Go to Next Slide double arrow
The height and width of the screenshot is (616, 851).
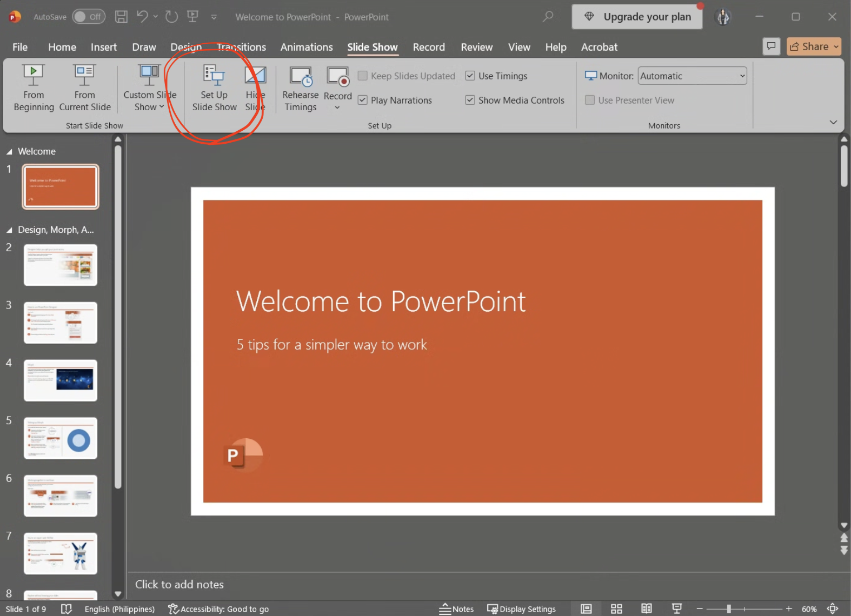click(x=844, y=550)
